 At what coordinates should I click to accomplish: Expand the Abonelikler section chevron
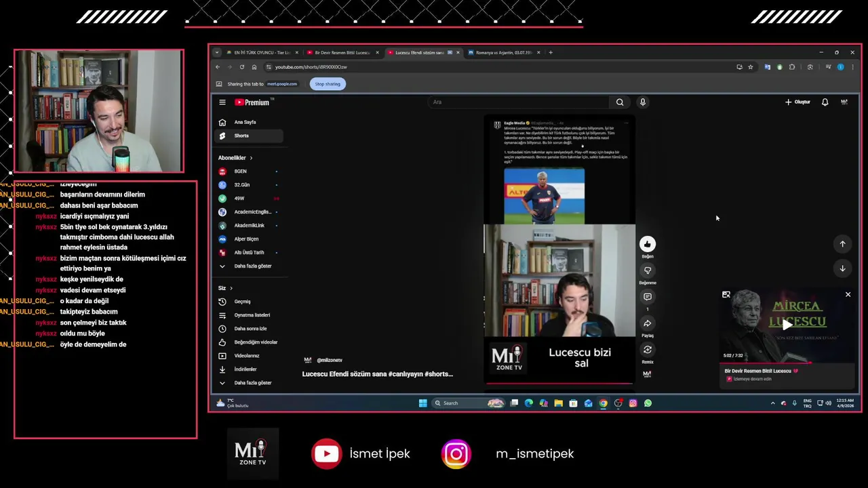251,158
